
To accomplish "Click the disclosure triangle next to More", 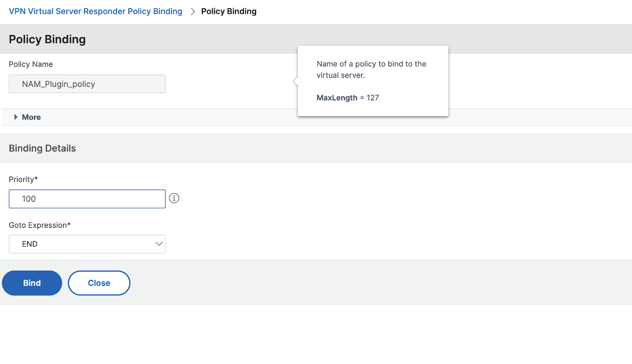I will click(x=15, y=117).
